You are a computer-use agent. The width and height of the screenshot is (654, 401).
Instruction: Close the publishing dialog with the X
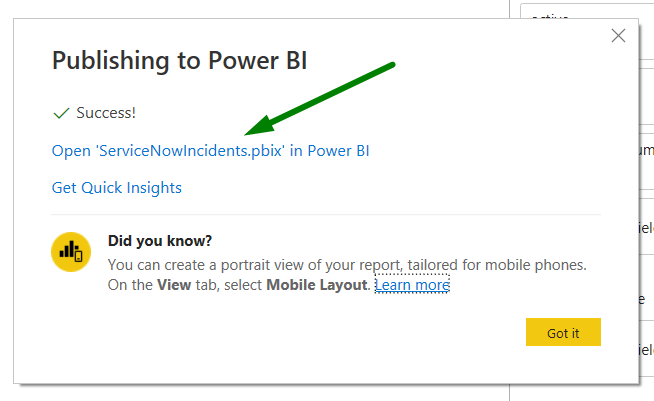(618, 36)
